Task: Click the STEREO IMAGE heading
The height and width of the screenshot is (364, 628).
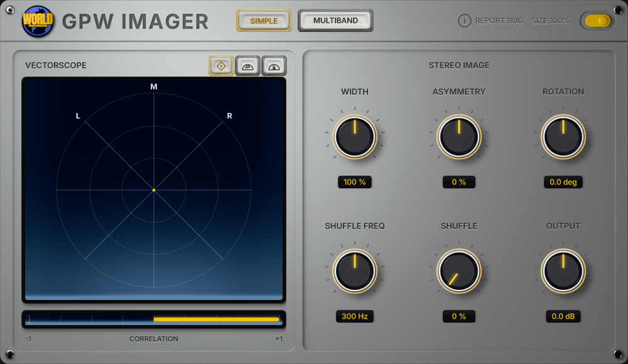Action: tap(459, 65)
